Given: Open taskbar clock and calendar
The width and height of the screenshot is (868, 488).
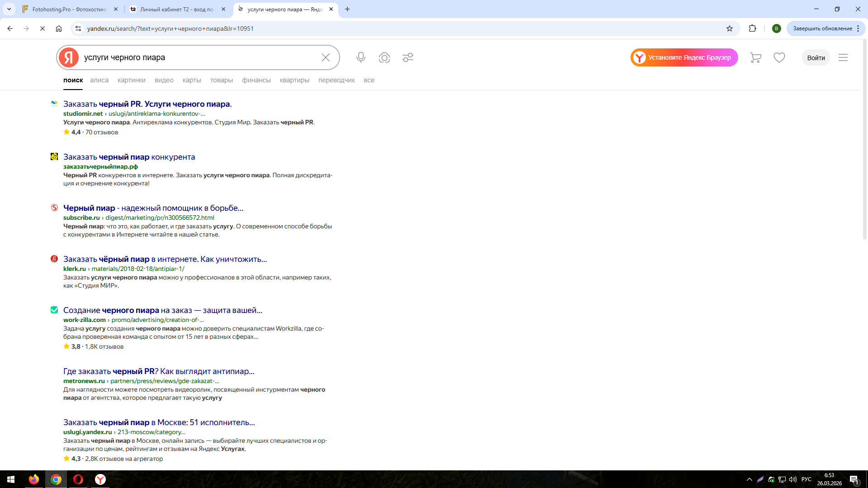Looking at the screenshot, I should (x=829, y=479).
